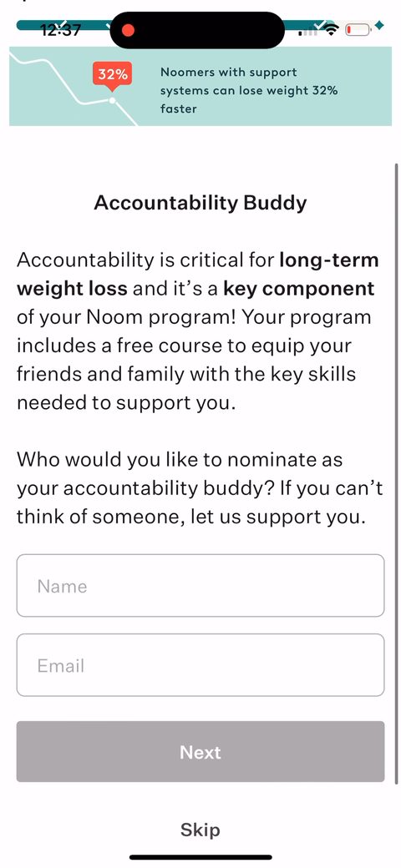Viewport: 401px width, 868px height.
Task: Tap the gray Next button
Action: [x=200, y=752]
